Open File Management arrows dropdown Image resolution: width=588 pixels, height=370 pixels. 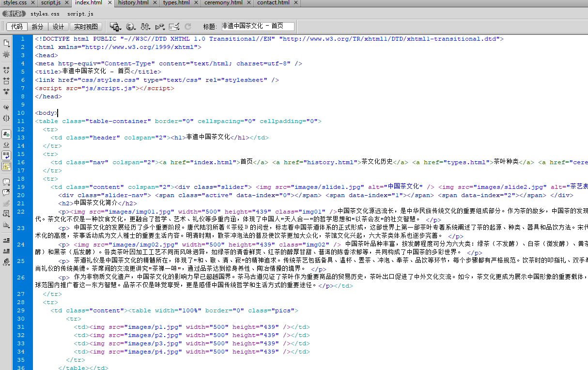[145, 27]
